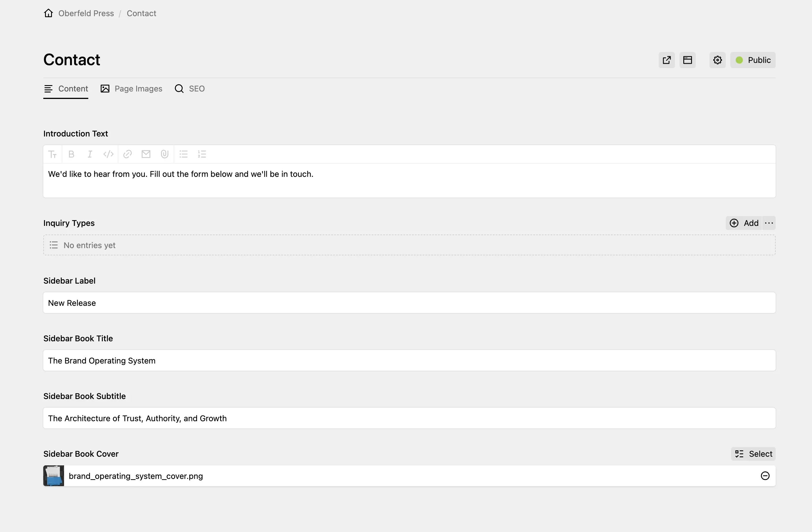Insert email link via envelope icon
Viewport: 812px width, 532px height.
(146, 154)
